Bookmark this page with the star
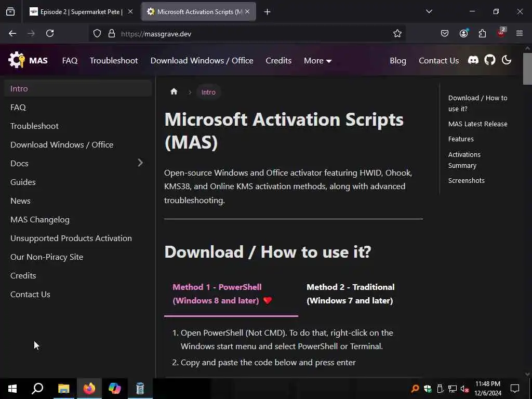The width and height of the screenshot is (532, 399). pos(397,33)
